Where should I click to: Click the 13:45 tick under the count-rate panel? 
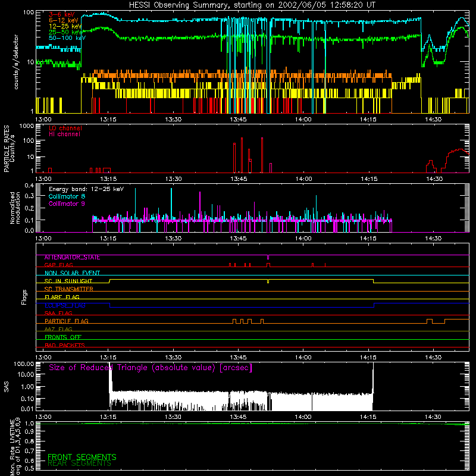point(238,120)
